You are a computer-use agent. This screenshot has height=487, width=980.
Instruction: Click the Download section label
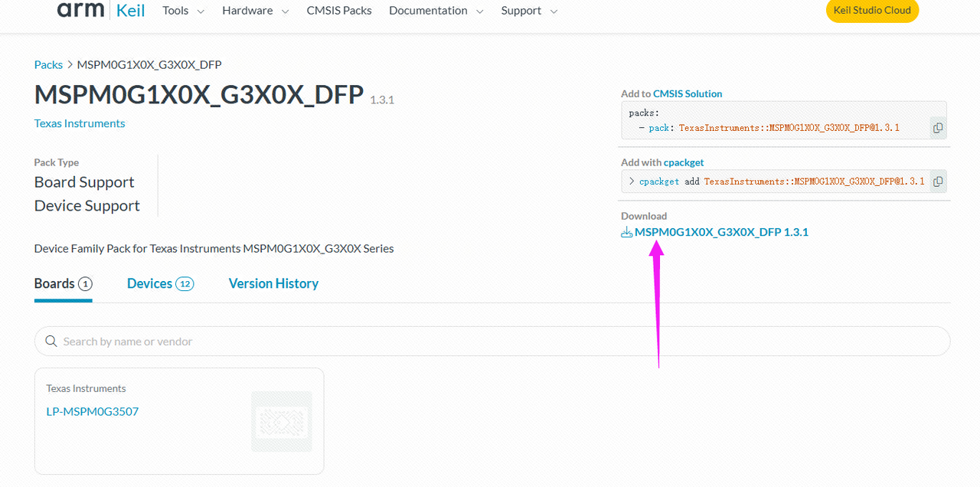(x=644, y=216)
